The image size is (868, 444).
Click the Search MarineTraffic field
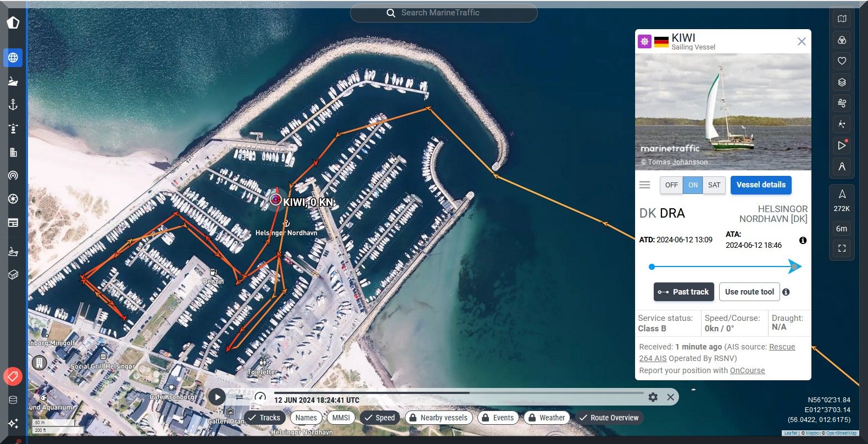[x=444, y=13]
